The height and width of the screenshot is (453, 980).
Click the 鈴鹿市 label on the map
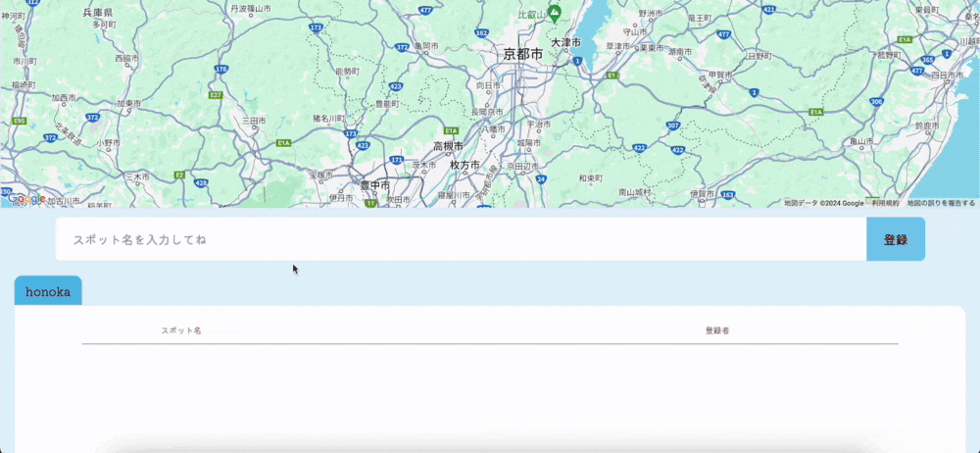point(927,126)
